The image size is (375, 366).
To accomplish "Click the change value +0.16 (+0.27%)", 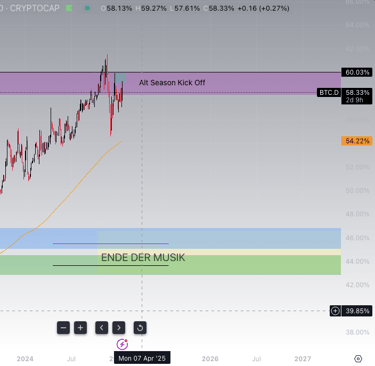I will point(263,8).
